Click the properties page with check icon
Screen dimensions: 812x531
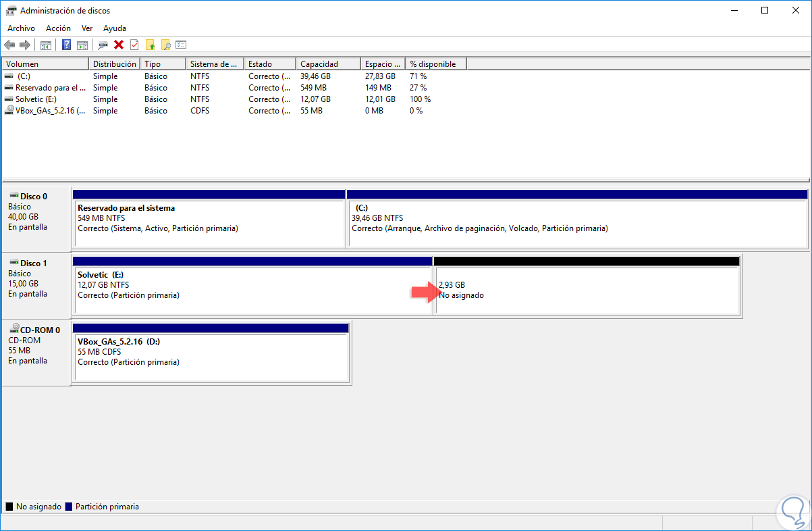pyautogui.click(x=134, y=45)
